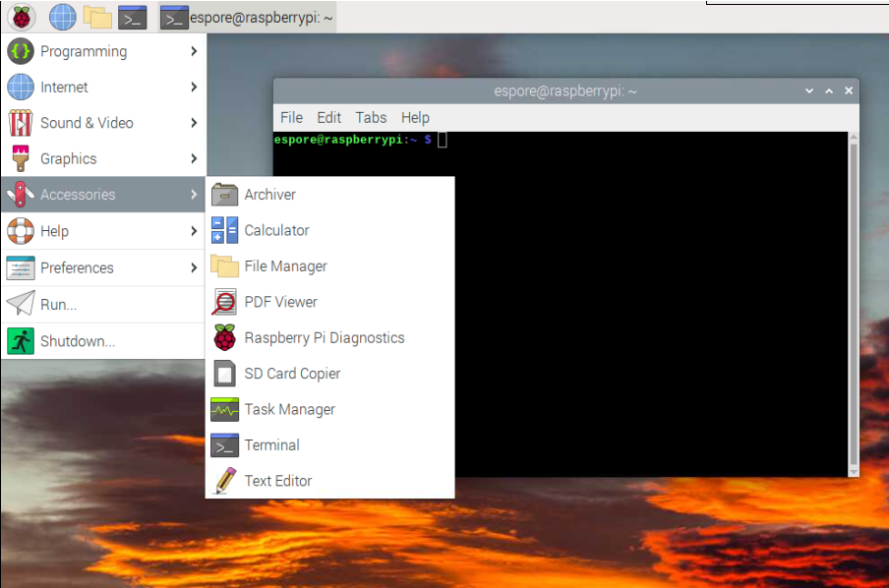Click the SD Card Copier card icon

click(x=224, y=373)
